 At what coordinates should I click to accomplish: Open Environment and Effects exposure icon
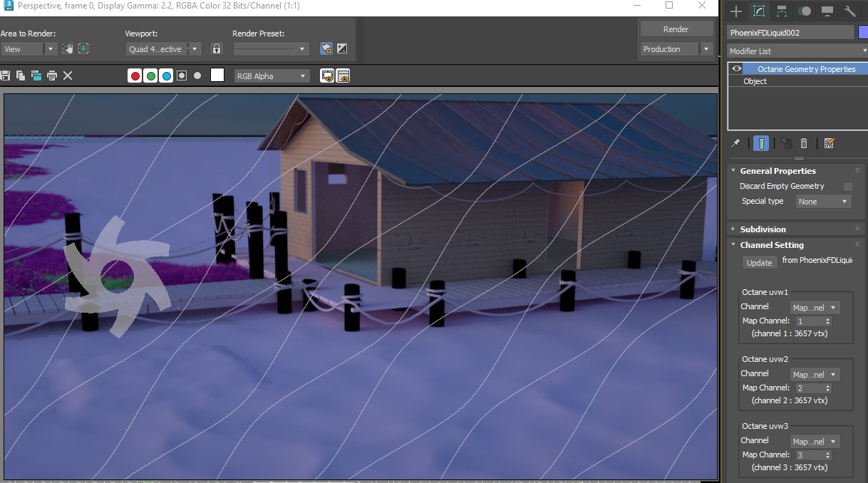click(342, 49)
